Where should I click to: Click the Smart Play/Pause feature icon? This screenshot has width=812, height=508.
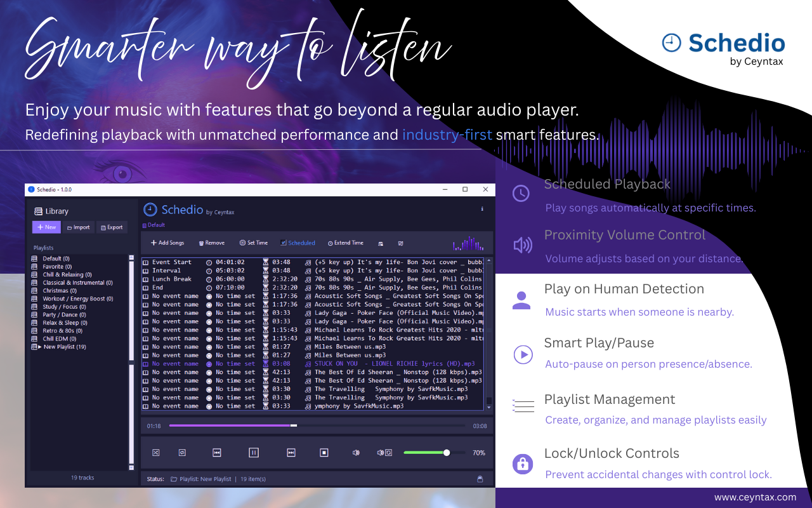(x=523, y=354)
